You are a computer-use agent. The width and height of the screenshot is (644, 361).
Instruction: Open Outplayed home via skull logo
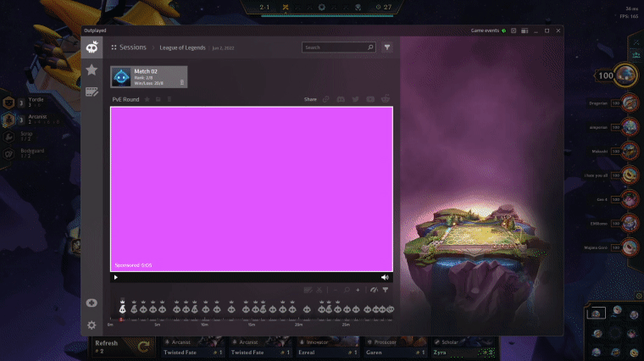point(92,47)
